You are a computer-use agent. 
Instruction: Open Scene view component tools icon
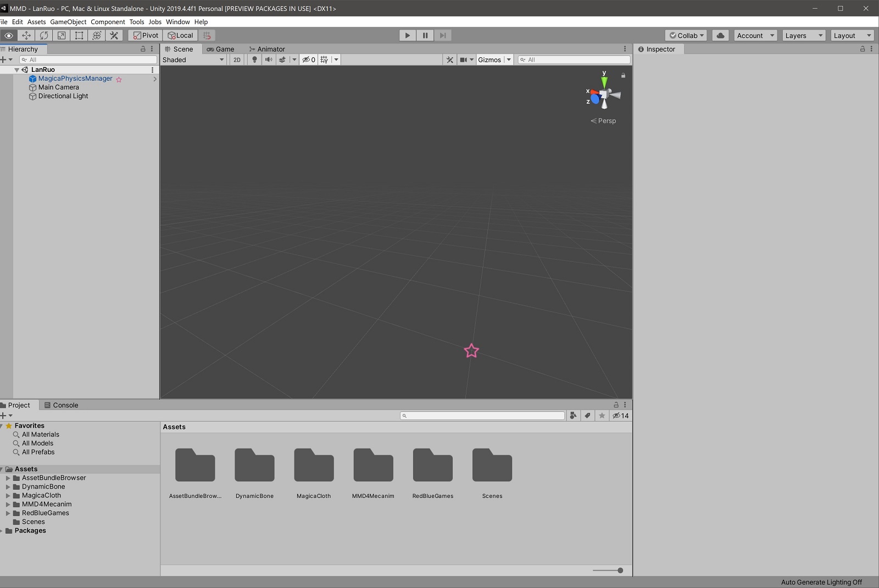(450, 60)
